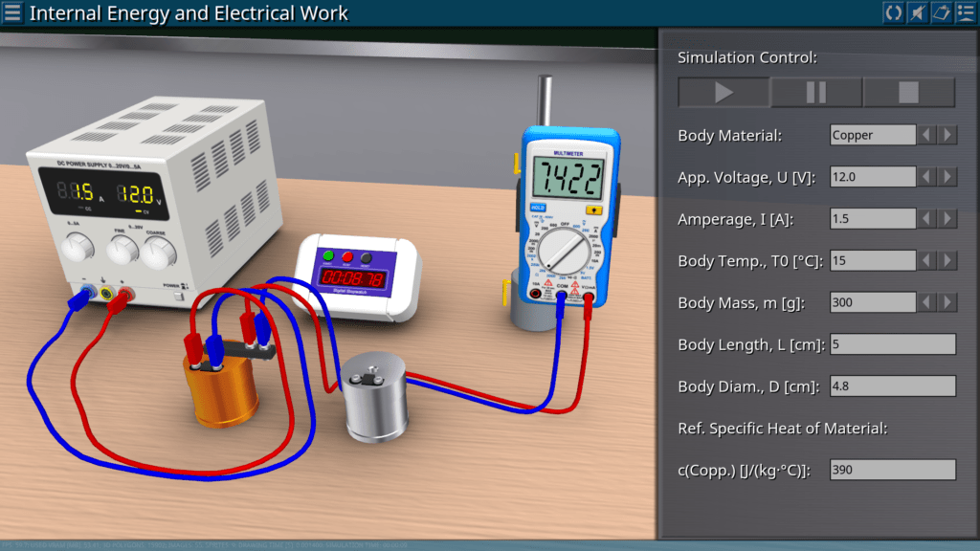The width and height of the screenshot is (980, 551).
Task: Stop the simulation
Action: pos(908,93)
